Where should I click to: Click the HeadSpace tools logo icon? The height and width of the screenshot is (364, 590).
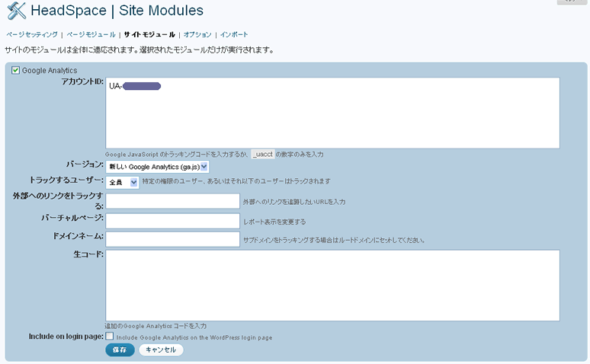[x=17, y=11]
